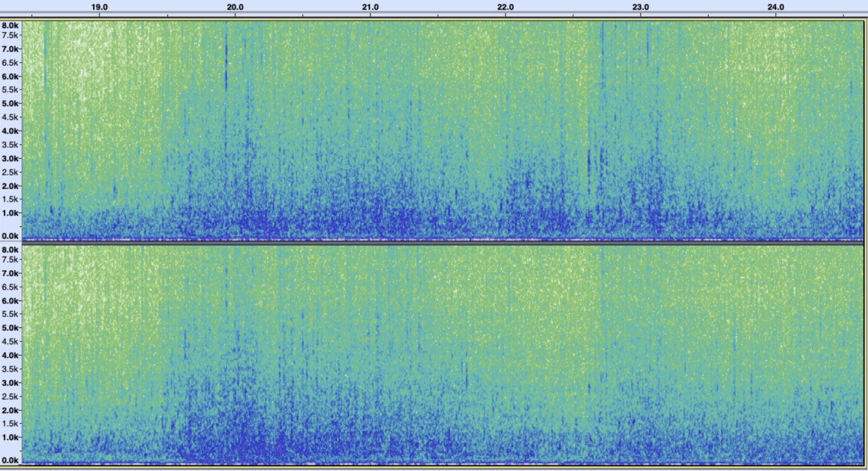Click 6.5k on the upper channel frequency scale

[x=10, y=62]
